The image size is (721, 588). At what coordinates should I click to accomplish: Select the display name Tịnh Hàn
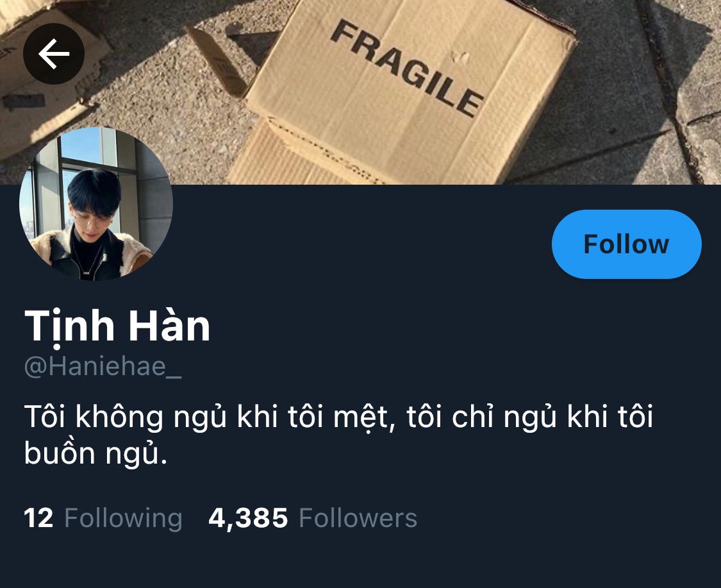pos(117,326)
